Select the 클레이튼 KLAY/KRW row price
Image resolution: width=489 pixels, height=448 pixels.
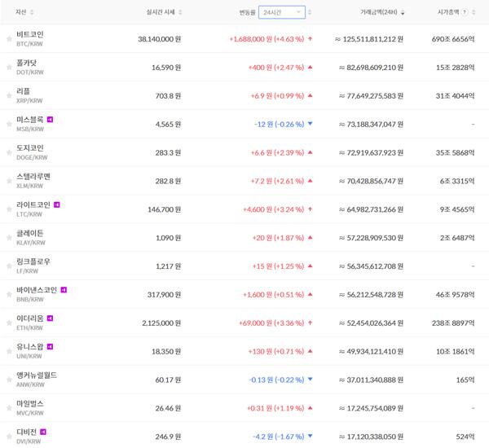[165, 238]
